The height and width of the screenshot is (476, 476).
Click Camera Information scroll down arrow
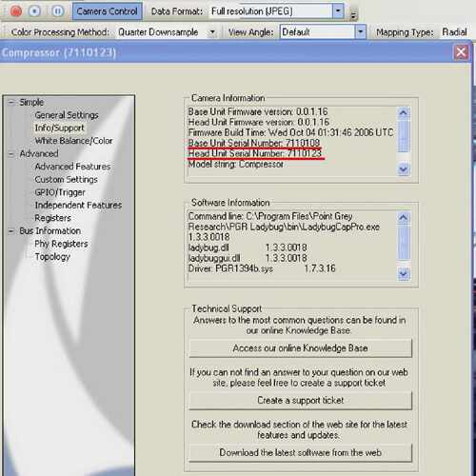[404, 169]
